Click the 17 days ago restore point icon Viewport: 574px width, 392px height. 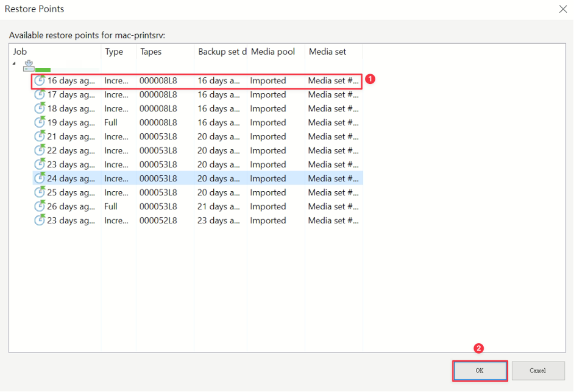(x=40, y=94)
